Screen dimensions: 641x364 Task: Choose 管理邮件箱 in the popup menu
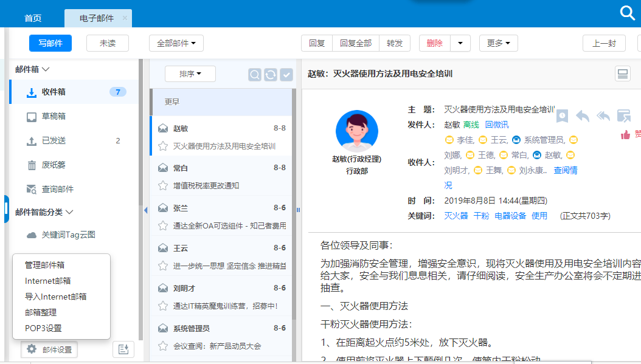(x=44, y=265)
